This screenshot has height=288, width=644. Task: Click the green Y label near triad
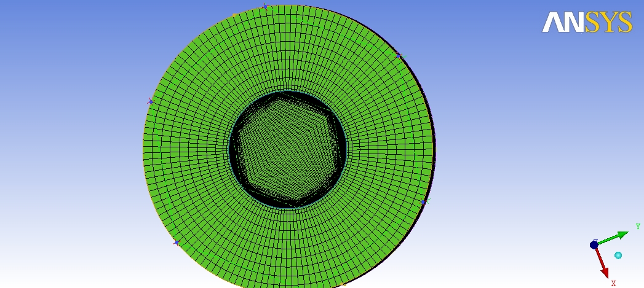[638, 227]
